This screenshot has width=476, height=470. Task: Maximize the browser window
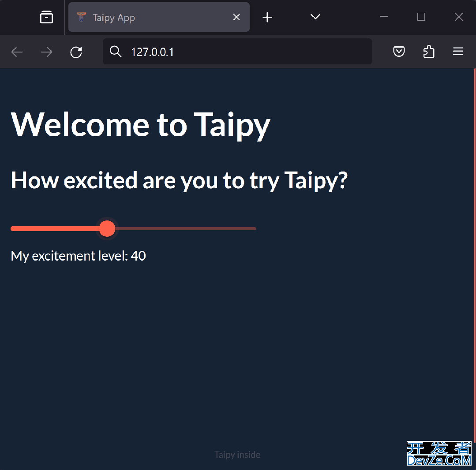tap(421, 17)
